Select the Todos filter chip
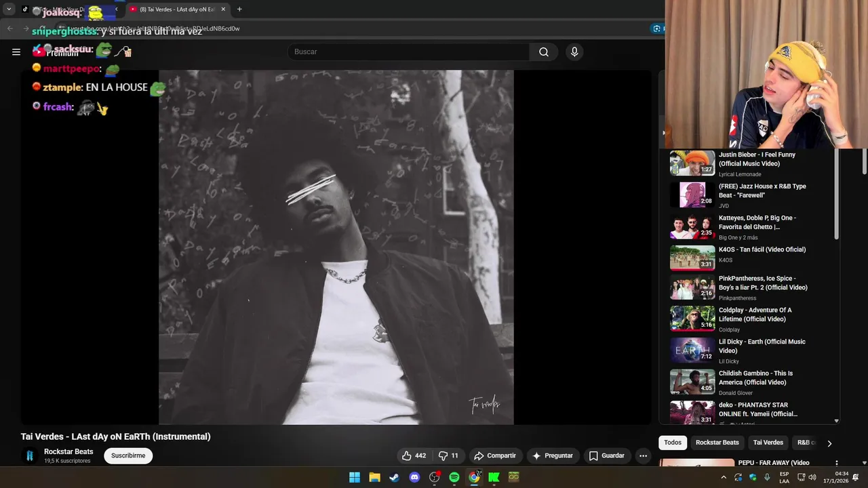The height and width of the screenshot is (488, 868). coord(673,443)
